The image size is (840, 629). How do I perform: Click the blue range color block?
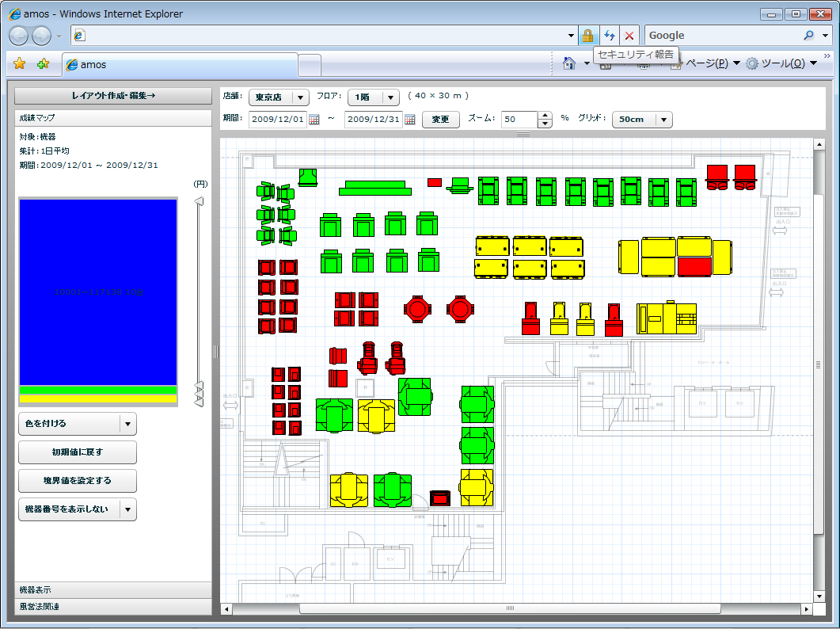click(98, 292)
